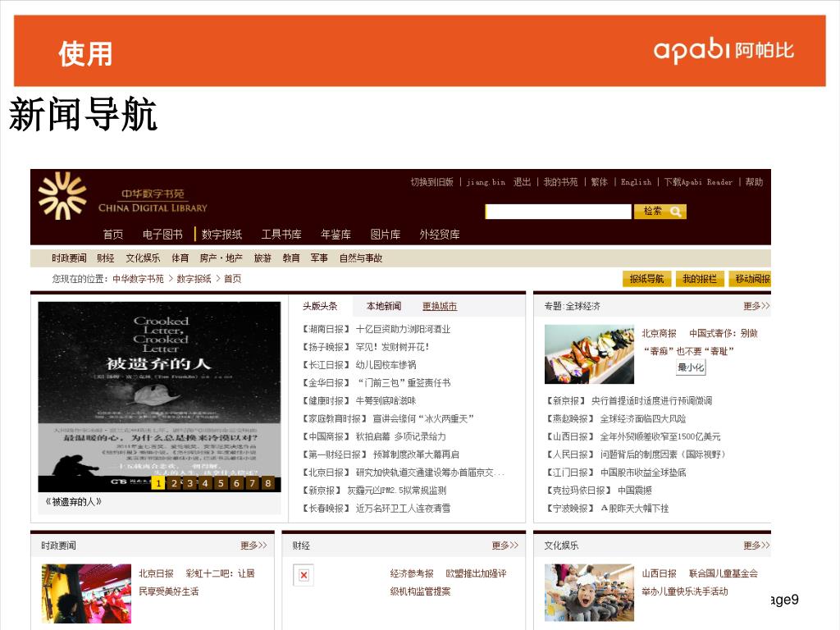
Task: Select the 体育 category
Action: tap(180, 258)
